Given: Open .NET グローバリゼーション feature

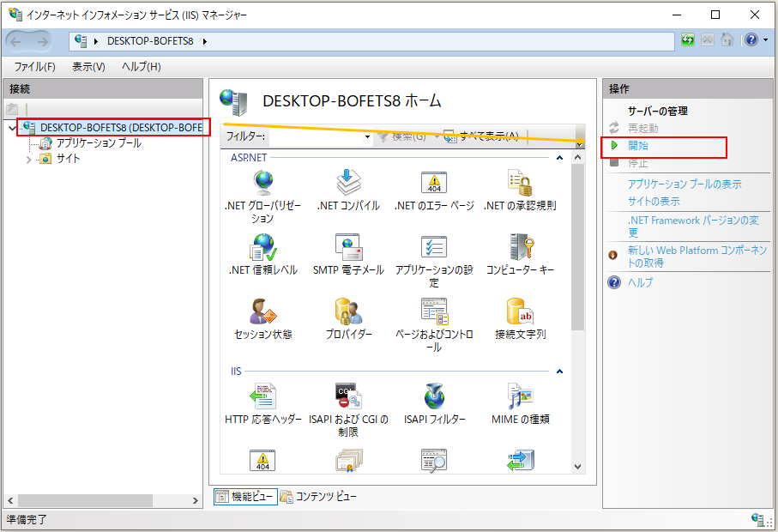Looking at the screenshot, I should coord(262,196).
